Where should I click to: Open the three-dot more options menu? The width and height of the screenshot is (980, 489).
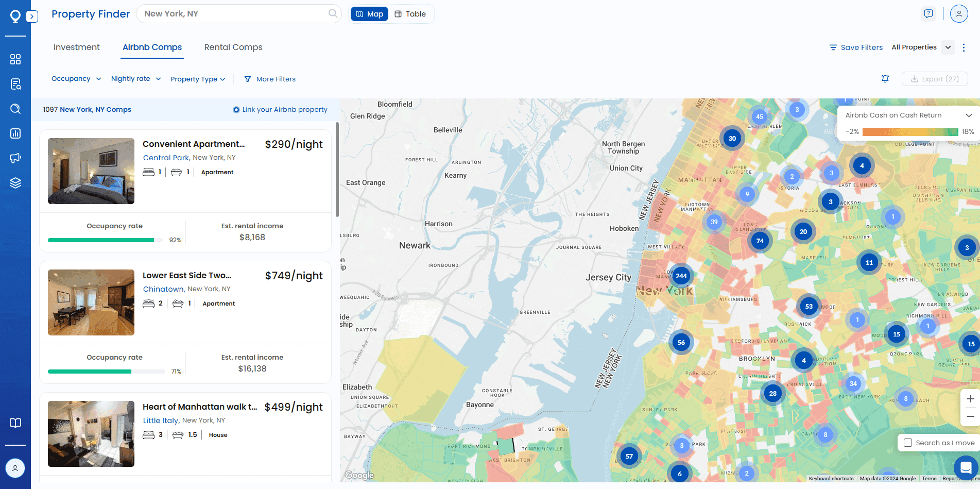[x=964, y=47]
